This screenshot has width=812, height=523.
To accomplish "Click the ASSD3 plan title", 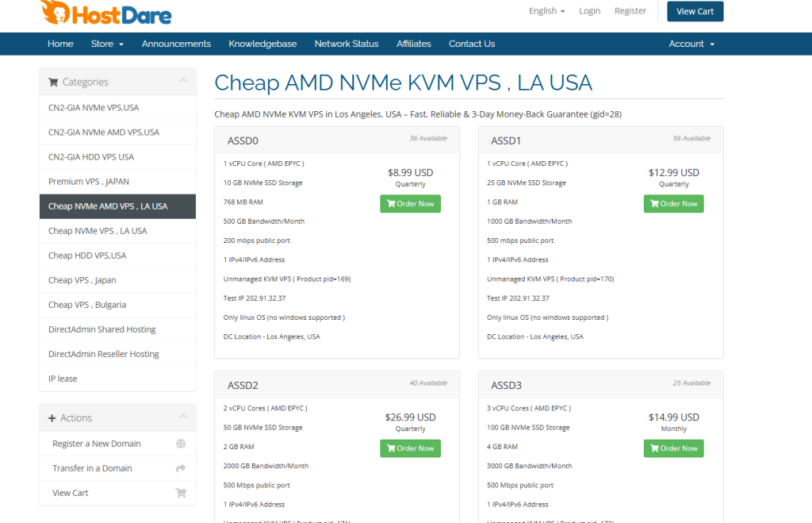I will point(506,386).
